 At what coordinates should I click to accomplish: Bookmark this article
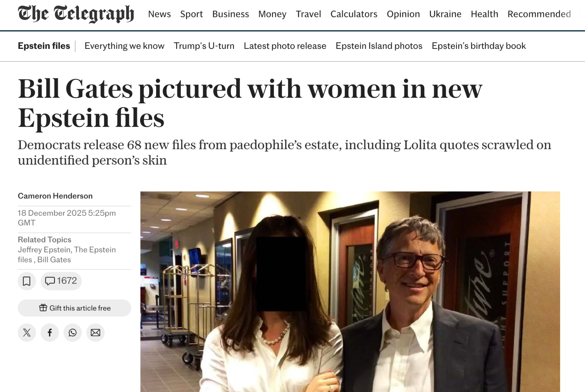[27, 281]
